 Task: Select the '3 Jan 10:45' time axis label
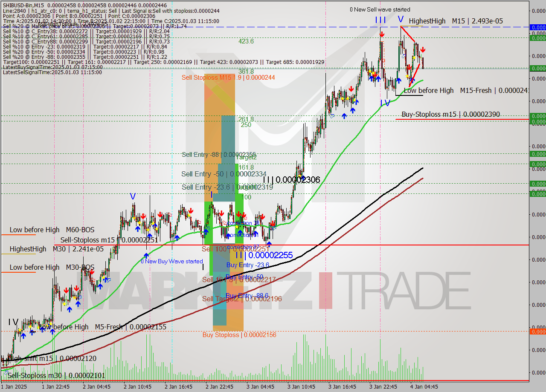pos(302,387)
